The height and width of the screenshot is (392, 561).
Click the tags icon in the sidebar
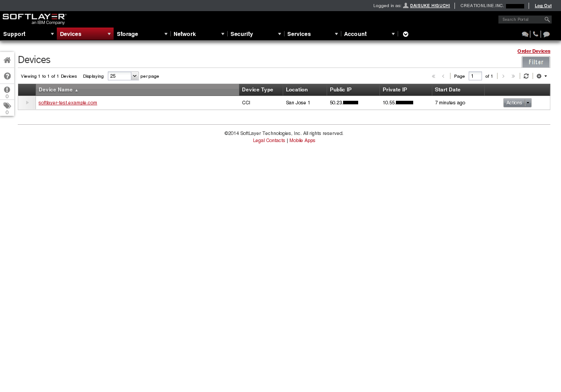7,106
